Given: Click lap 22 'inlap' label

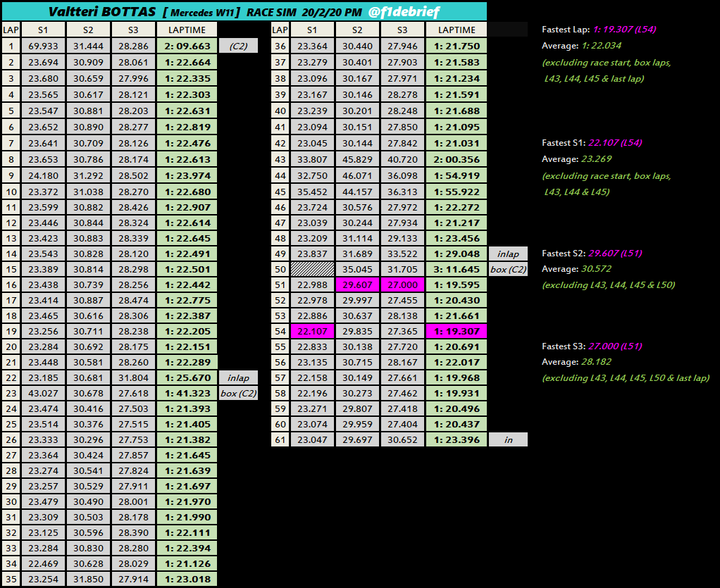Looking at the screenshot, I should point(238,377).
